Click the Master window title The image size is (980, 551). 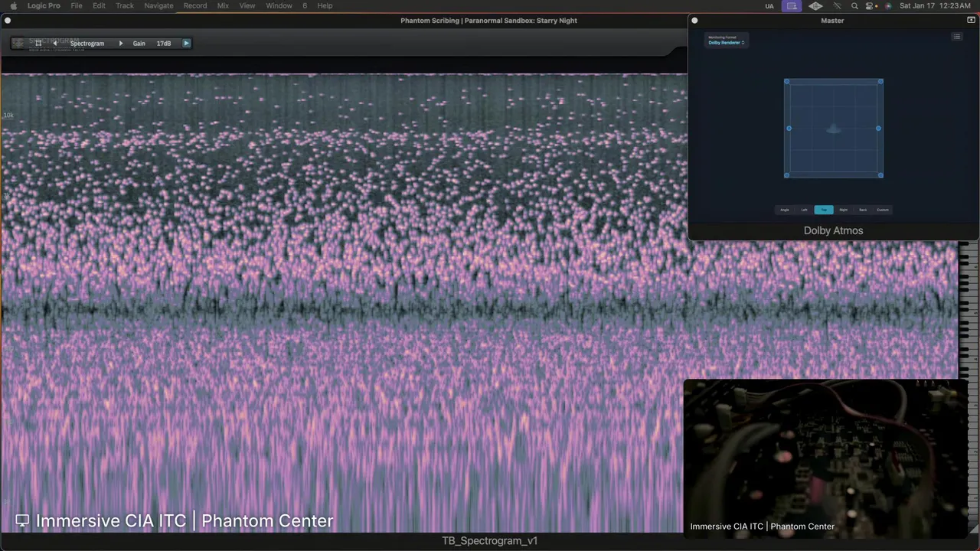(x=832, y=21)
